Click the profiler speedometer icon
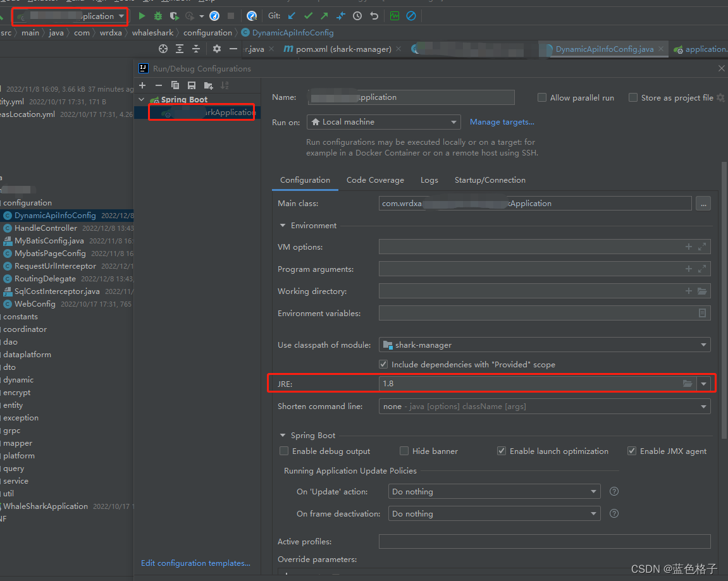Image resolution: width=728 pixels, height=581 pixels. [214, 16]
